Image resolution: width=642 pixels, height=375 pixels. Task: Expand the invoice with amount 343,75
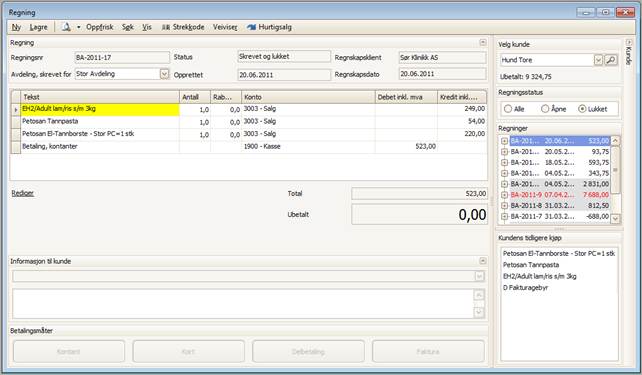click(504, 173)
